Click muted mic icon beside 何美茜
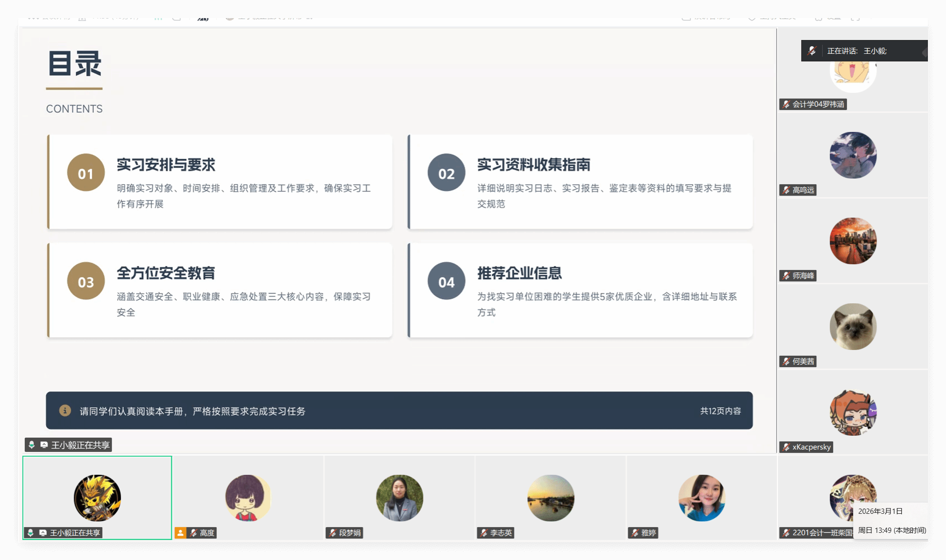The height and width of the screenshot is (560, 946). 786,361
